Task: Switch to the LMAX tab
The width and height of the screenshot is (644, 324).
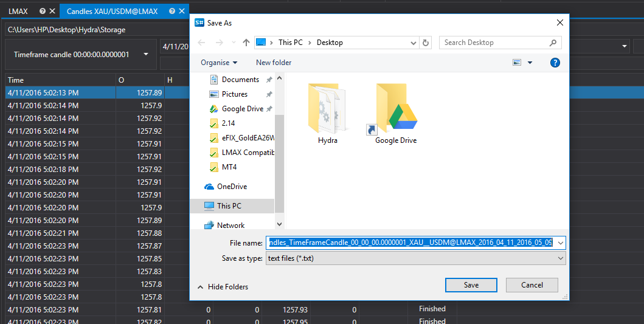Action: pyautogui.click(x=18, y=11)
